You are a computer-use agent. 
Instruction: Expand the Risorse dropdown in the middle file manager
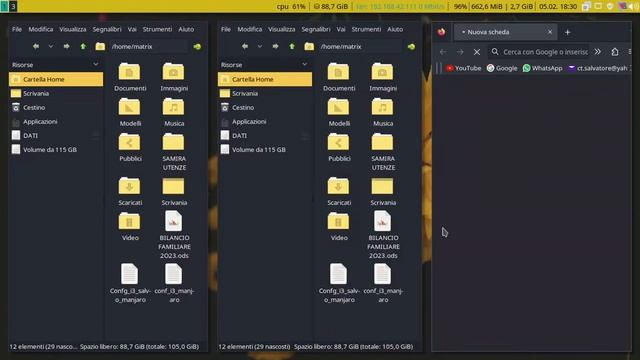pos(304,64)
